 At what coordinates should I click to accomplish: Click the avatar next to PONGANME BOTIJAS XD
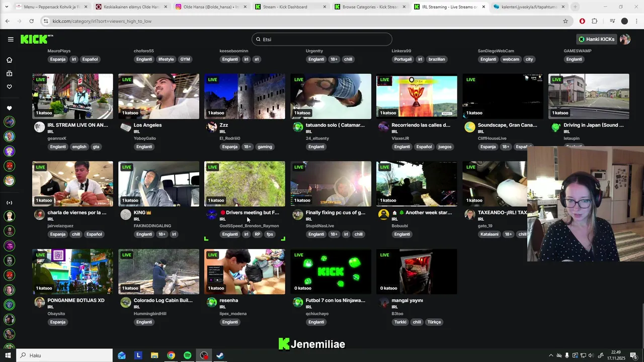point(39,303)
